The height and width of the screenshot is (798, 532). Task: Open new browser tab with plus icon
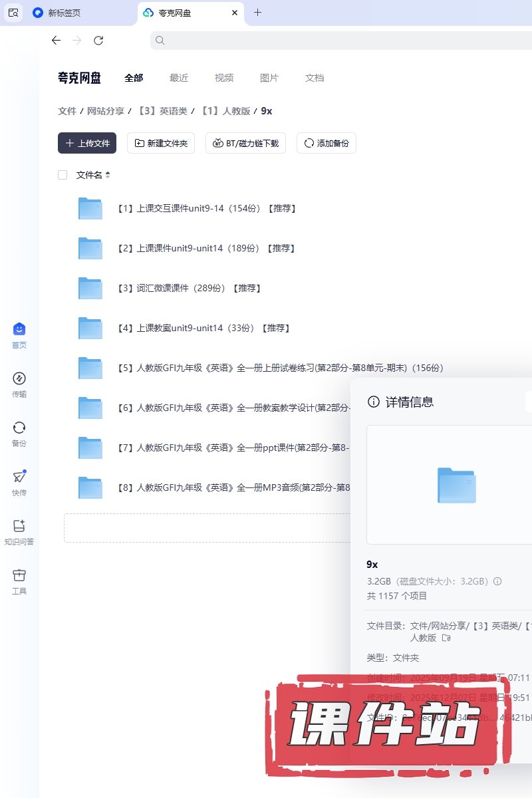point(258,13)
